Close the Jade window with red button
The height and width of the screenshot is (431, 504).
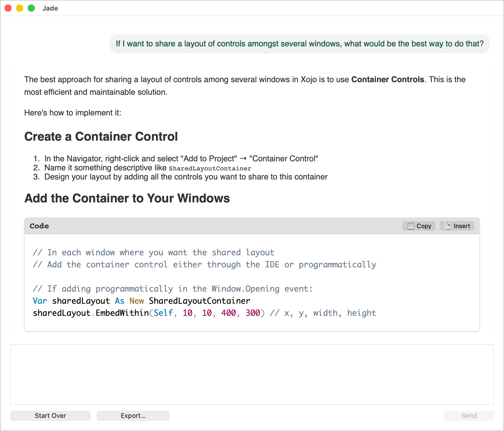tap(8, 8)
